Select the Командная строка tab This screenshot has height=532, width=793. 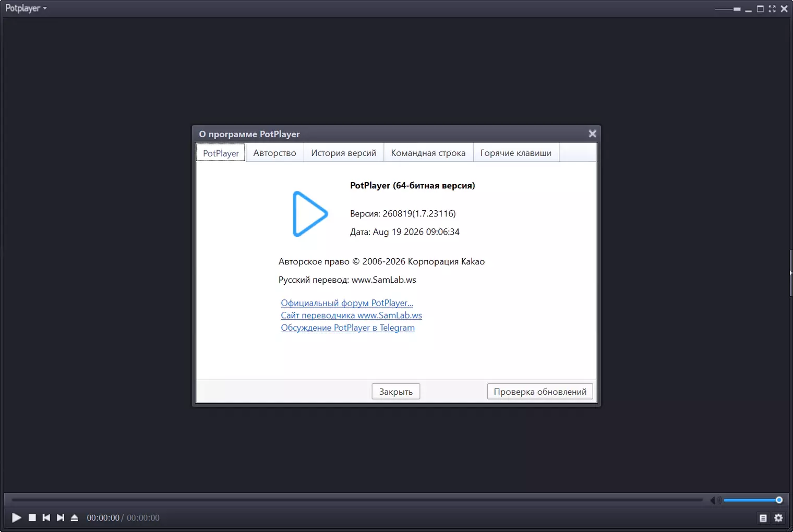428,153
